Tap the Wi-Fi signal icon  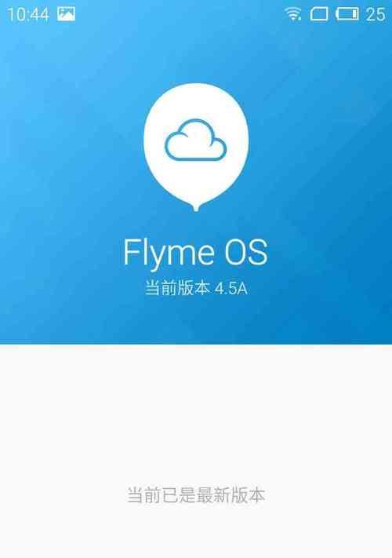click(x=293, y=14)
